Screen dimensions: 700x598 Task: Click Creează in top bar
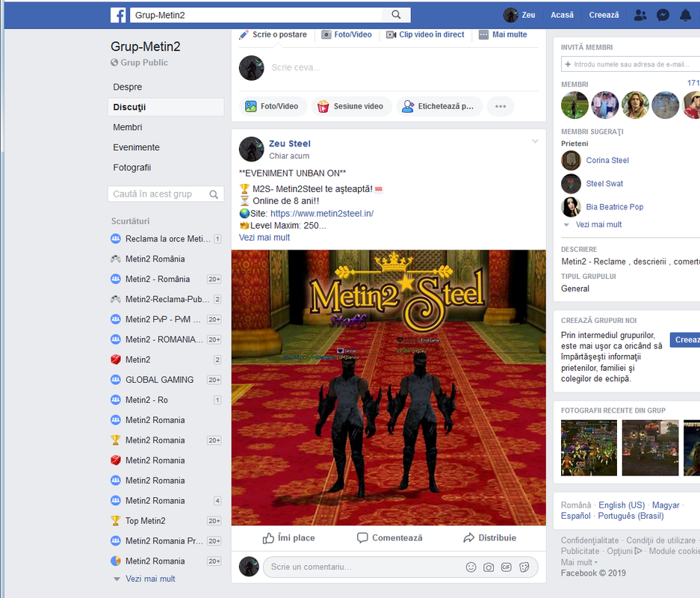pos(604,15)
